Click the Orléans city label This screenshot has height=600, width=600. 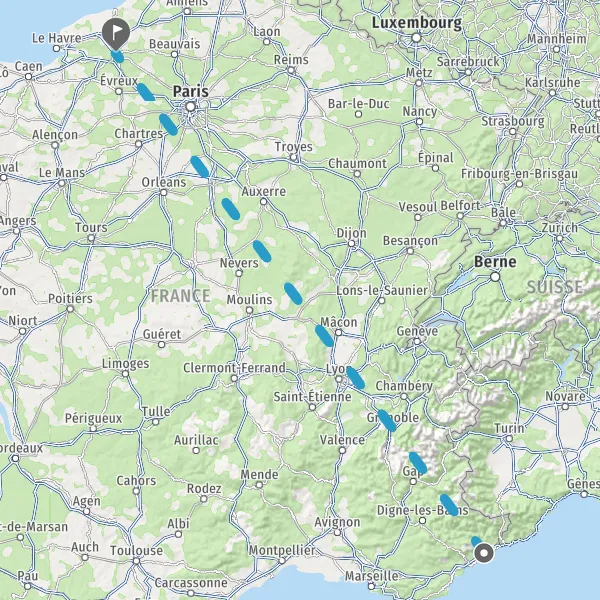(164, 182)
